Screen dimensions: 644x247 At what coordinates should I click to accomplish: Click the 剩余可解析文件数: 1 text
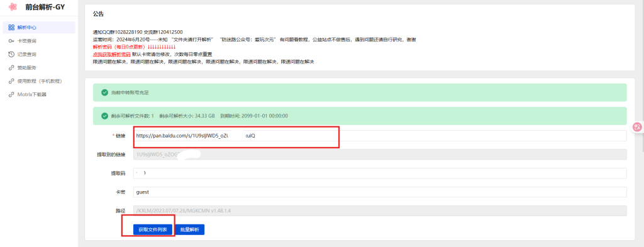tap(132, 116)
